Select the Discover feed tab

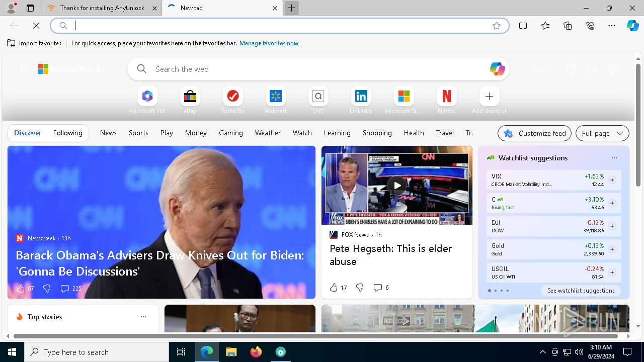[28, 133]
